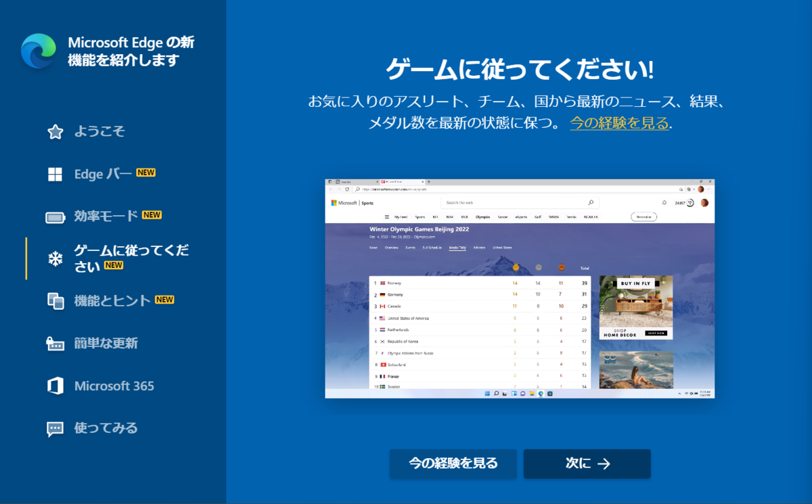
Task: Go to the 機能とヒント section
Action: coord(112,301)
